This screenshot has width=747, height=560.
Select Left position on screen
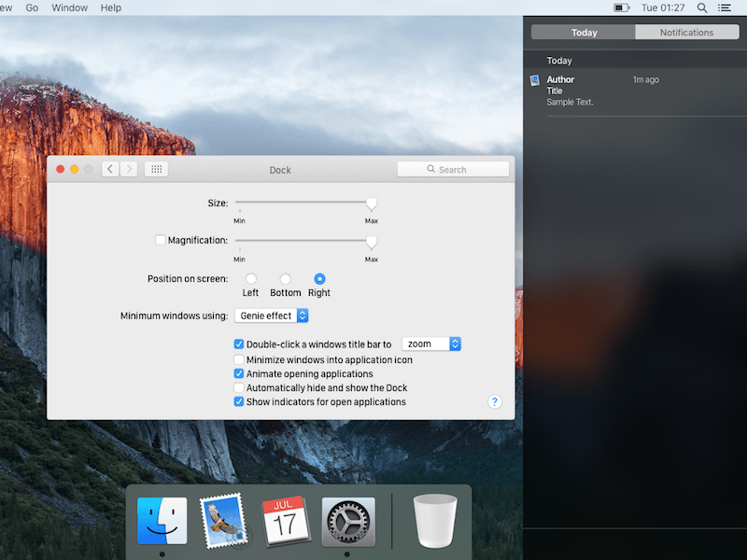click(251, 279)
